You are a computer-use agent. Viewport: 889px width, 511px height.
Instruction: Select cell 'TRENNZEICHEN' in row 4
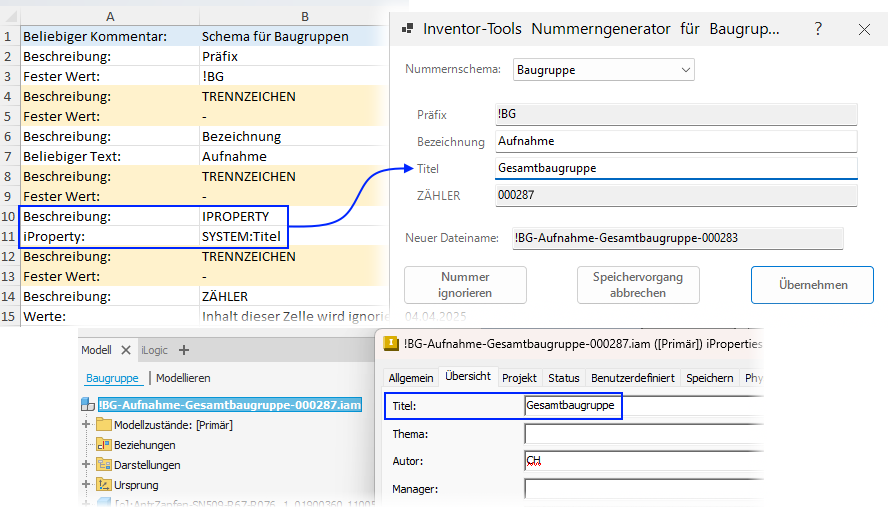click(294, 96)
